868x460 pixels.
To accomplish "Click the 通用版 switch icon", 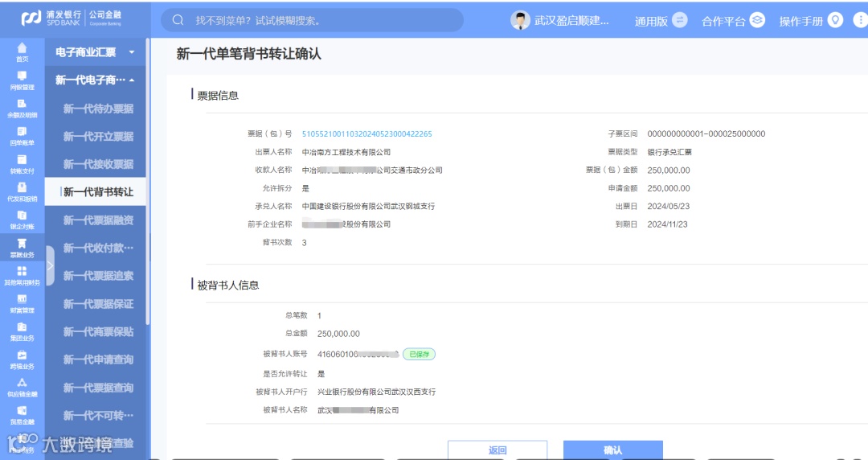I will pos(679,20).
